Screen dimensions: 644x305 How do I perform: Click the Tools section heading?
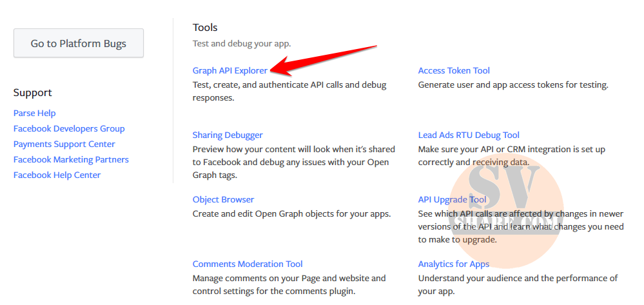click(205, 27)
